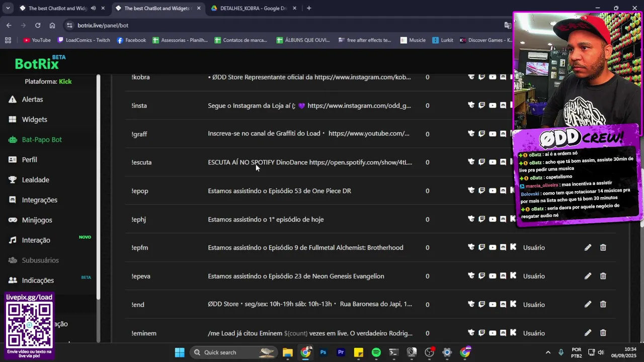Click the Twitch icon in the !eminem row
Viewport: 644px width, 362px height.
point(482,332)
